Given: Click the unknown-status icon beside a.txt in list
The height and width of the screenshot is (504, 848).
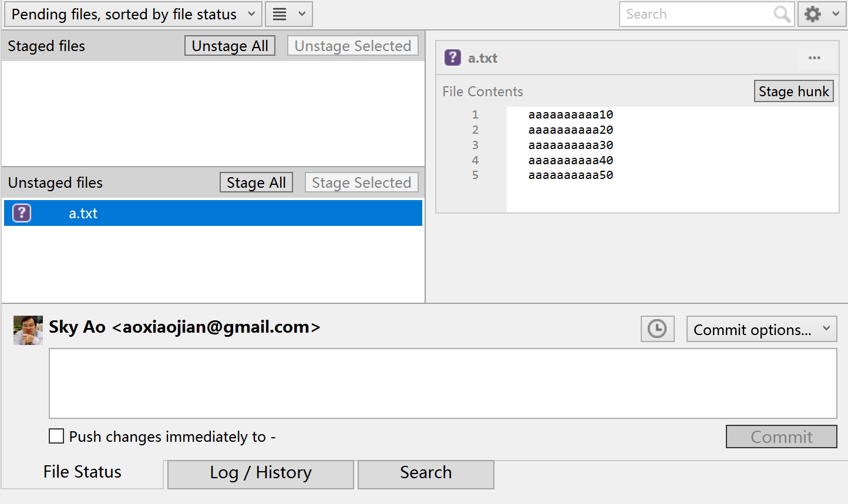Looking at the screenshot, I should (x=22, y=213).
